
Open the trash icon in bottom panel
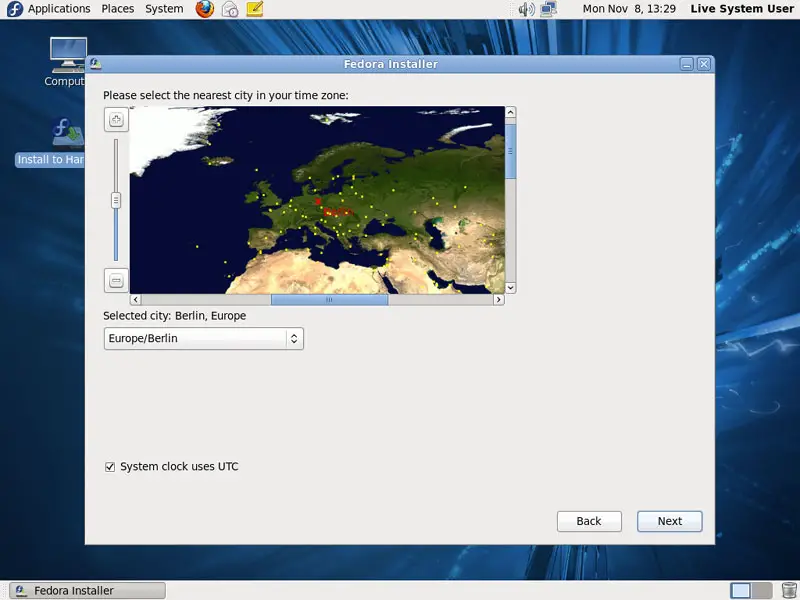[789, 590]
